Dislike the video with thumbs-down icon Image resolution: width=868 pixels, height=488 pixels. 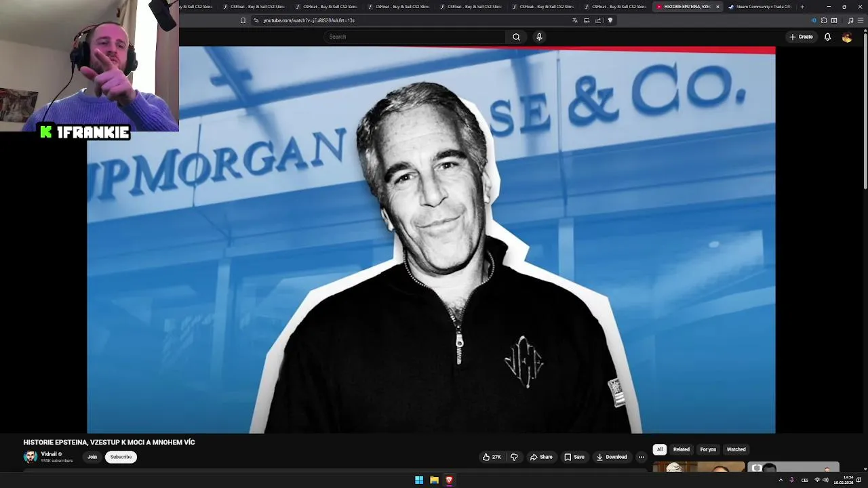(514, 457)
